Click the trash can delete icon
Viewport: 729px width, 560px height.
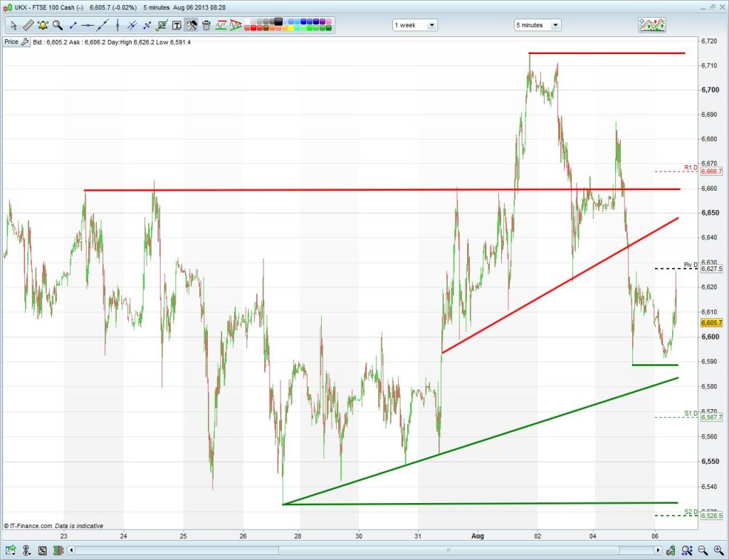point(206,25)
